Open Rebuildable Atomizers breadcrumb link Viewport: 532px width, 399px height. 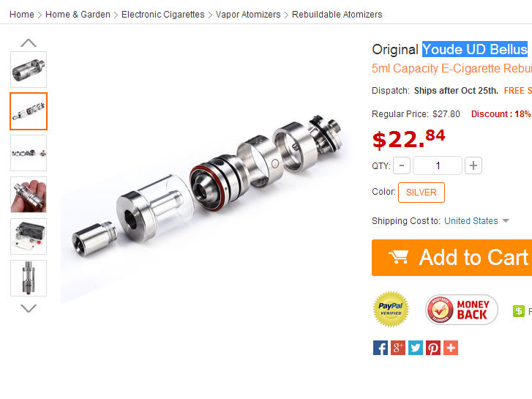coord(337,15)
